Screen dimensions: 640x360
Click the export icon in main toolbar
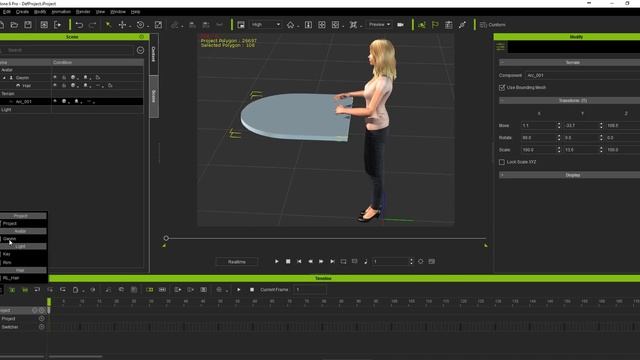coord(58,25)
